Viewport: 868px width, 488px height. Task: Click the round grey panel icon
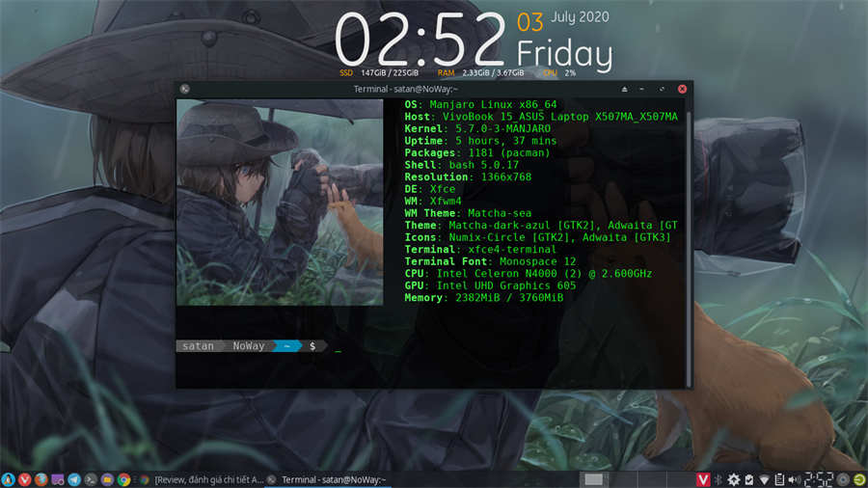pyautogui.click(x=843, y=479)
